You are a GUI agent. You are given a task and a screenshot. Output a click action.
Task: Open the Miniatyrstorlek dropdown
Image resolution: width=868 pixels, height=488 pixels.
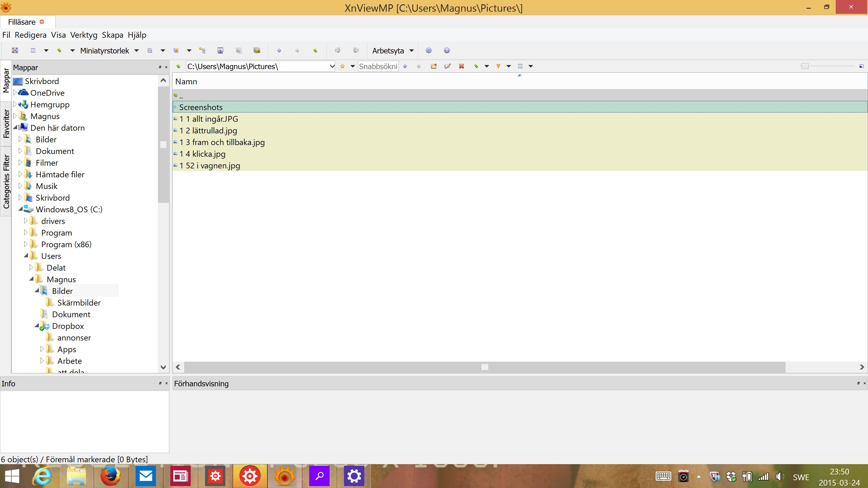click(136, 50)
